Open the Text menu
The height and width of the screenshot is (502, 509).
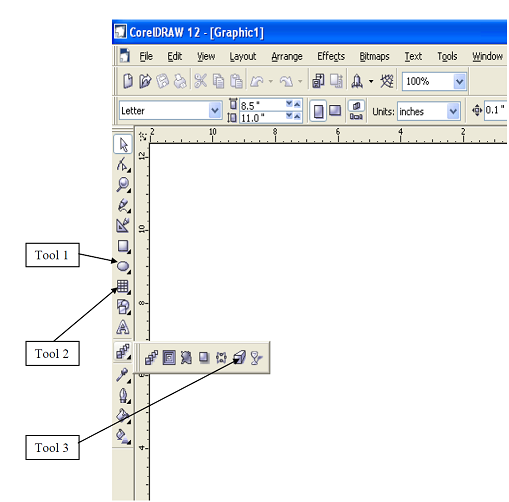413,57
